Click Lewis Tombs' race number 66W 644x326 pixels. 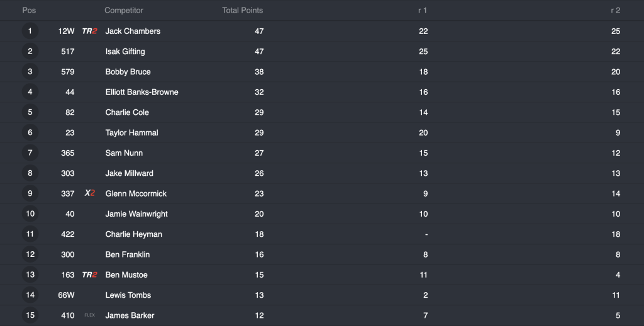tap(66, 295)
